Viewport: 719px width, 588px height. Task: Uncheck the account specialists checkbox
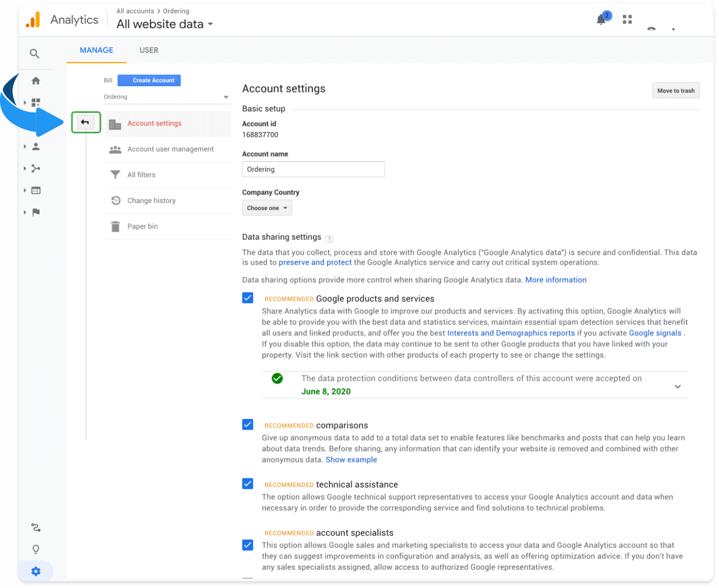(x=248, y=545)
